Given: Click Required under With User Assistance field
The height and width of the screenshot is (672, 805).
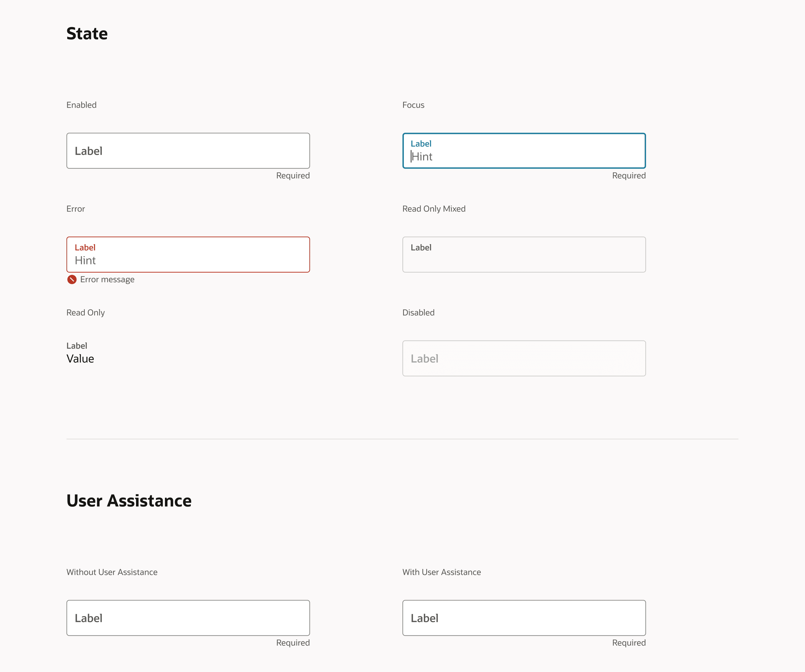Looking at the screenshot, I should [x=629, y=643].
